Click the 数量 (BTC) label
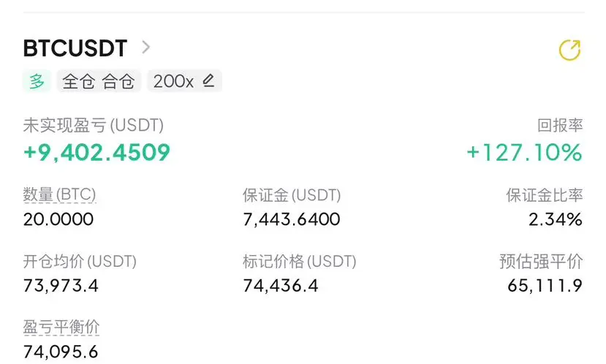 [60, 195]
